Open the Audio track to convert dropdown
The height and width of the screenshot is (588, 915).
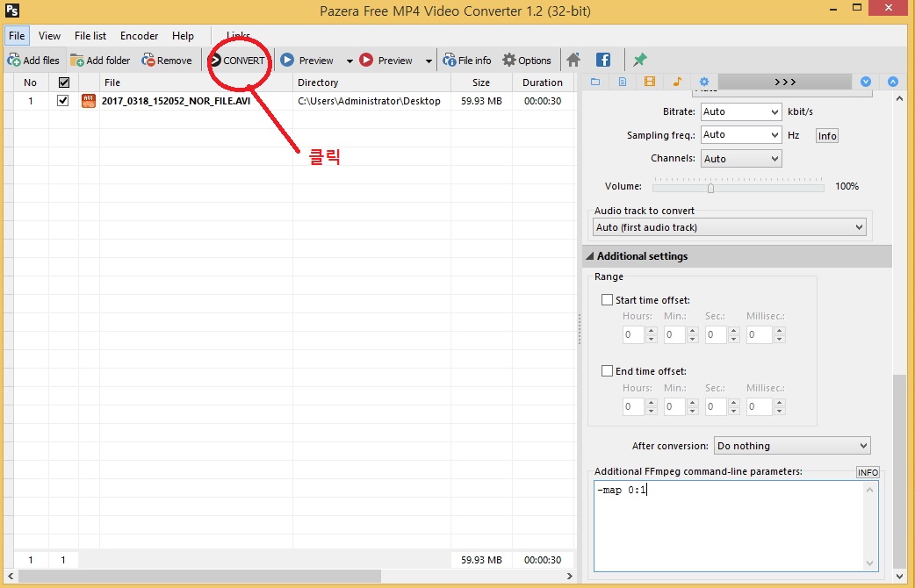click(730, 227)
